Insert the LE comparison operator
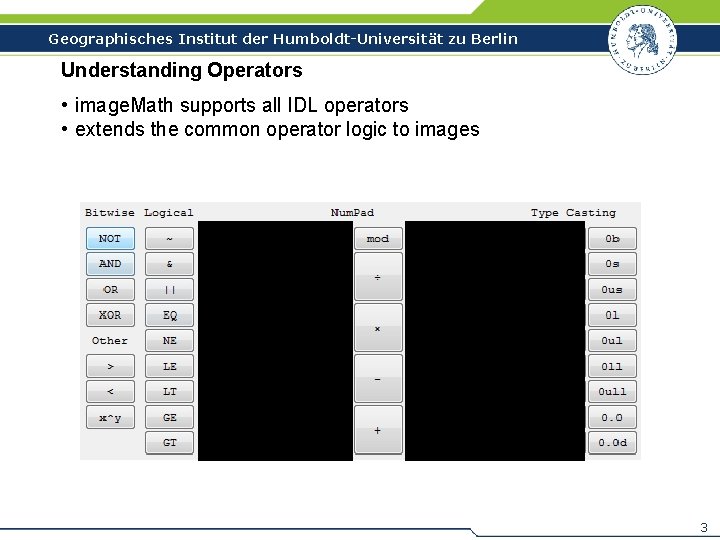720x540 pixels. point(169,366)
